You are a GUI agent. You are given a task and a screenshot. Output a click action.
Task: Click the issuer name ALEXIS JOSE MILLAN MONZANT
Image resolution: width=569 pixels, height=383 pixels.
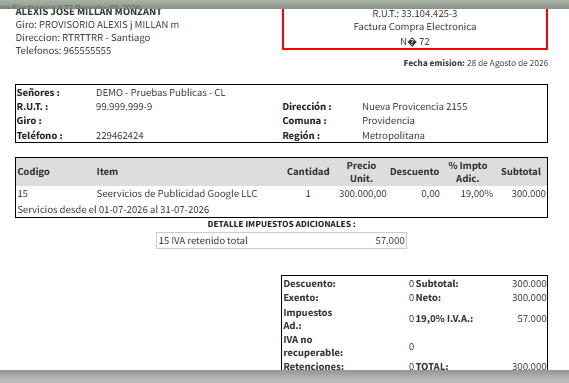click(88, 12)
